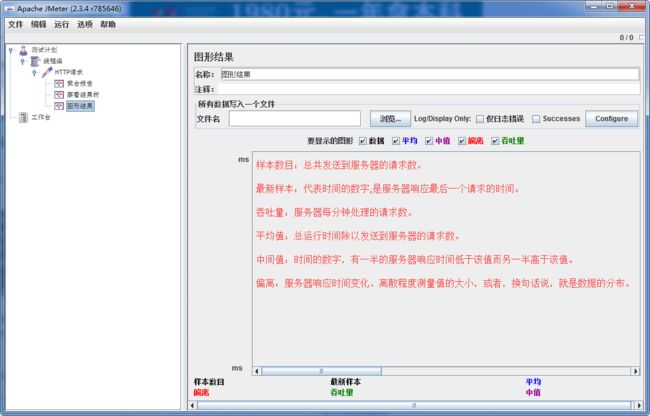Select the 工作台 workbench icon
Screen dimensions: 650x416
pos(23,118)
